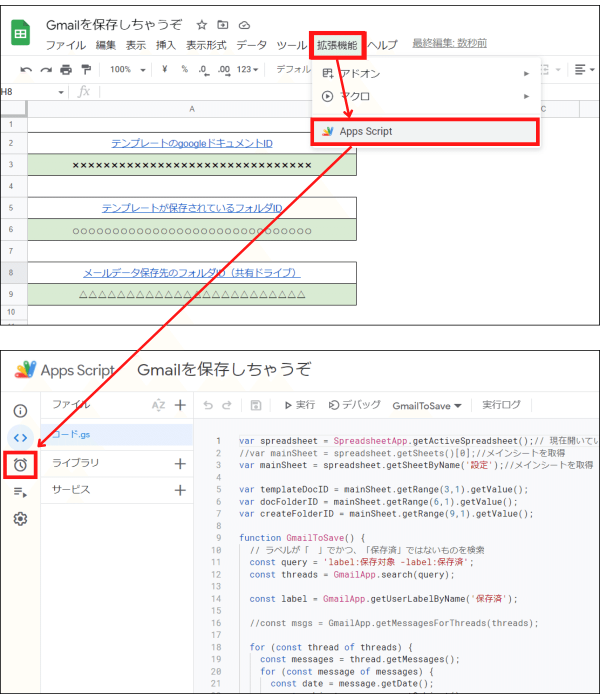Screen dimensions: 600x700
Task: Select the paint format roller icon
Action: click(86, 69)
